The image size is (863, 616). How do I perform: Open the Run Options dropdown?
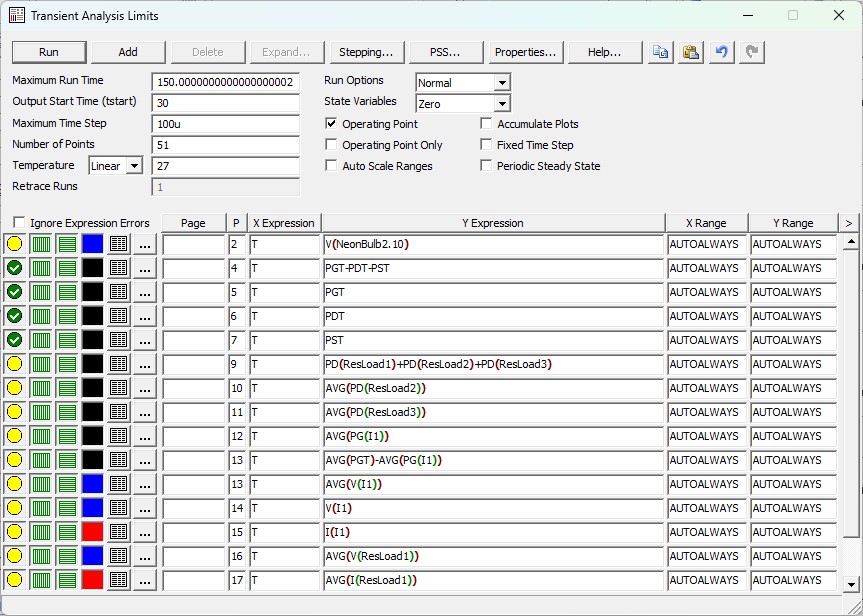pos(501,83)
